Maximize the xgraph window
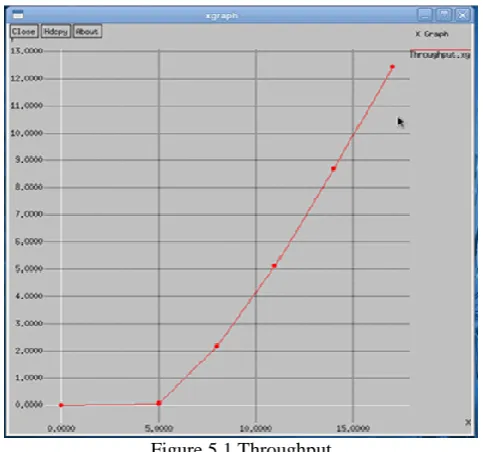The height and width of the screenshot is (452, 483). pos(444,15)
